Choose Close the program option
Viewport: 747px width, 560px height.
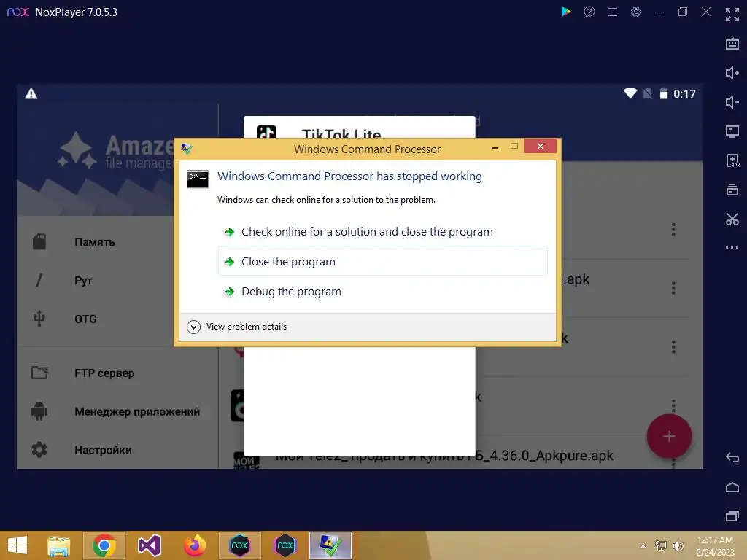click(382, 262)
